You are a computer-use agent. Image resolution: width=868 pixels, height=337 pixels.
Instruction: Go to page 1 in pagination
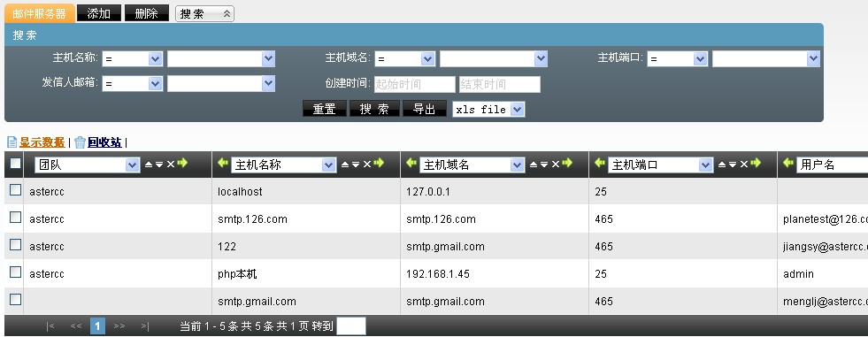coord(97,326)
